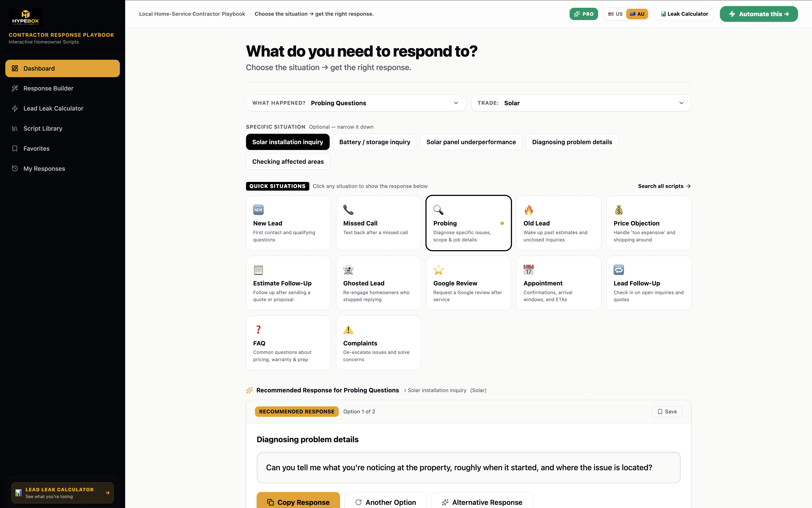The height and width of the screenshot is (508, 812).
Task: Open Lead Leak Calculator sidebar item
Action: [62, 109]
